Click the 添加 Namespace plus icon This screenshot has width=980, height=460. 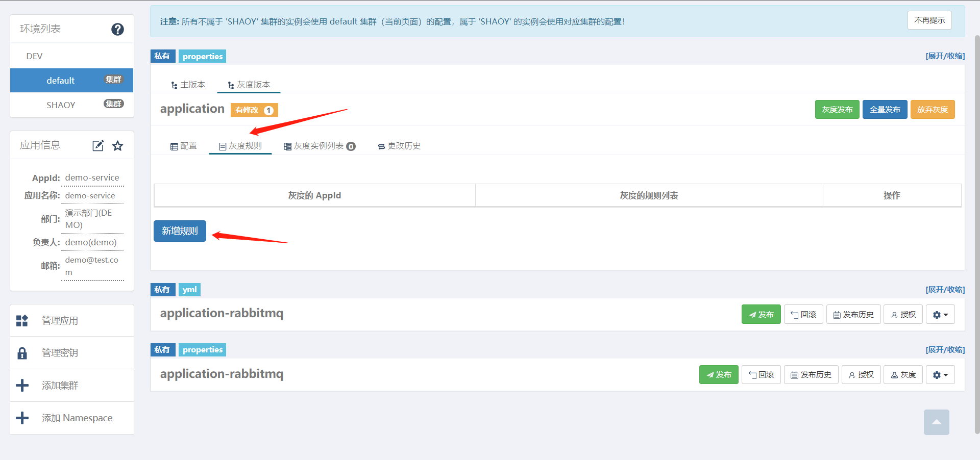pyautogui.click(x=22, y=418)
